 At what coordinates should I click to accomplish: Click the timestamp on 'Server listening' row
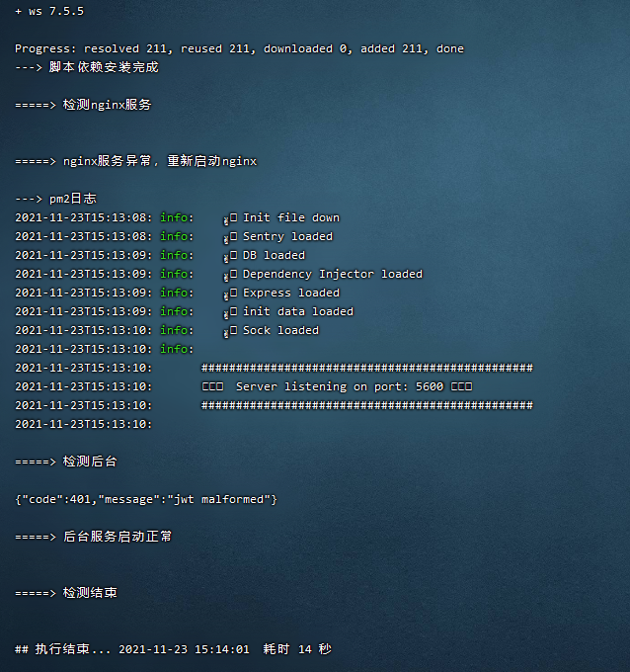pyautogui.click(x=84, y=386)
